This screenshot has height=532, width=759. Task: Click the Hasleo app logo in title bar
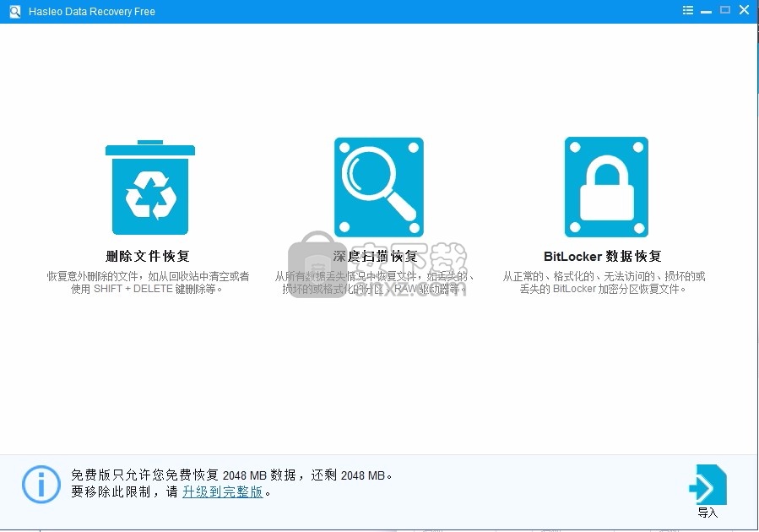point(15,11)
